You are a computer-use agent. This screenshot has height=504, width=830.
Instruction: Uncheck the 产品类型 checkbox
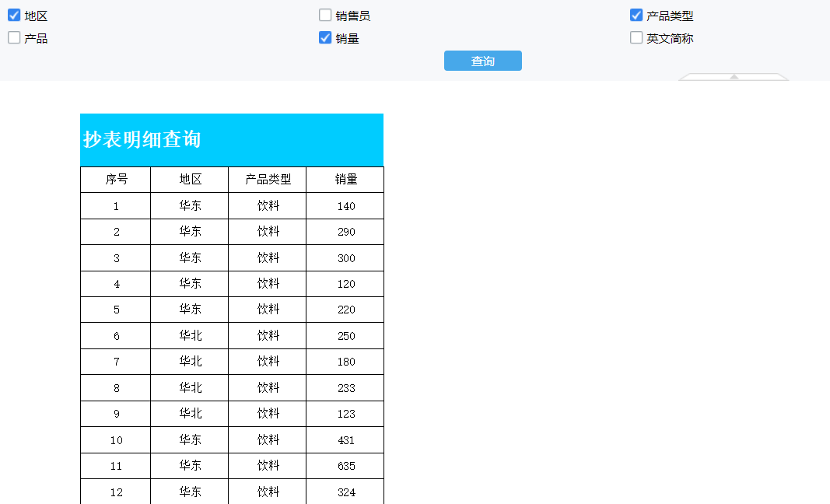coord(636,16)
